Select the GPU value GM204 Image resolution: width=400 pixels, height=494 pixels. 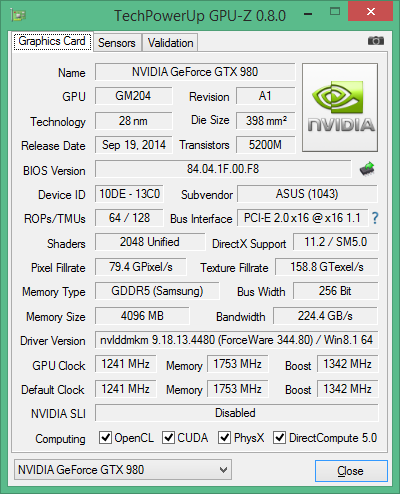pos(133,96)
